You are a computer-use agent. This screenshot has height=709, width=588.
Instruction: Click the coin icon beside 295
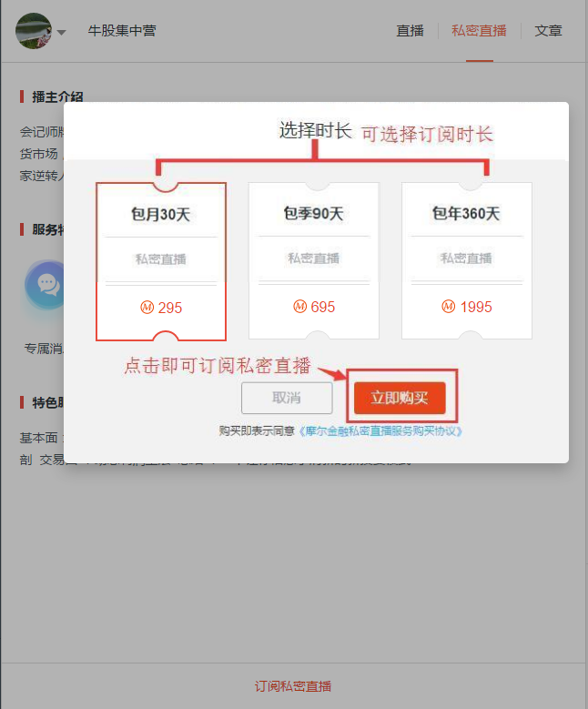click(147, 308)
